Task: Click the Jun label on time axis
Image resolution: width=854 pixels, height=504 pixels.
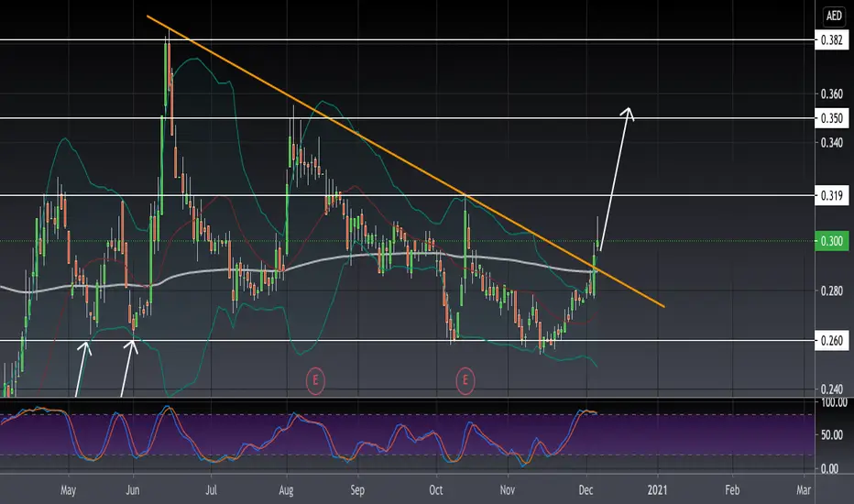Action: (x=133, y=490)
